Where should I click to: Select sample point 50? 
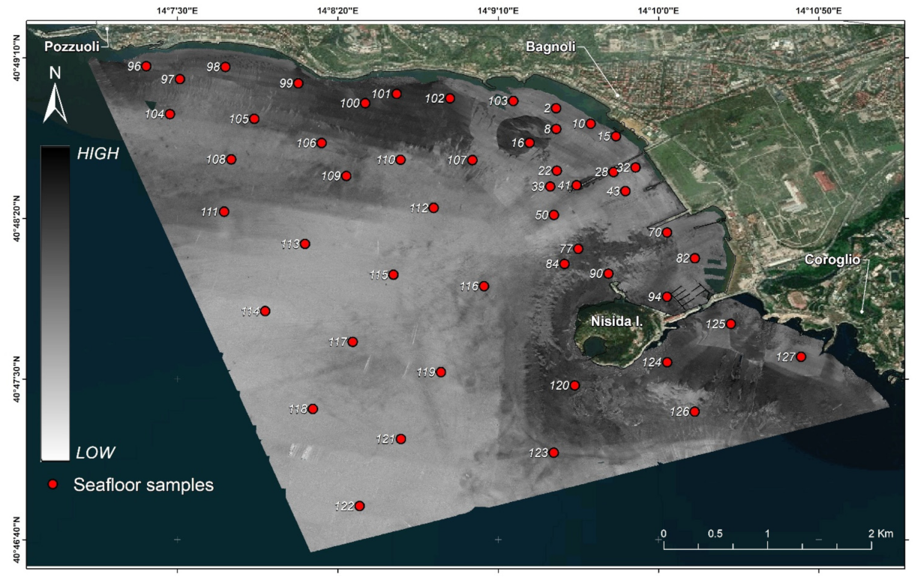click(553, 215)
